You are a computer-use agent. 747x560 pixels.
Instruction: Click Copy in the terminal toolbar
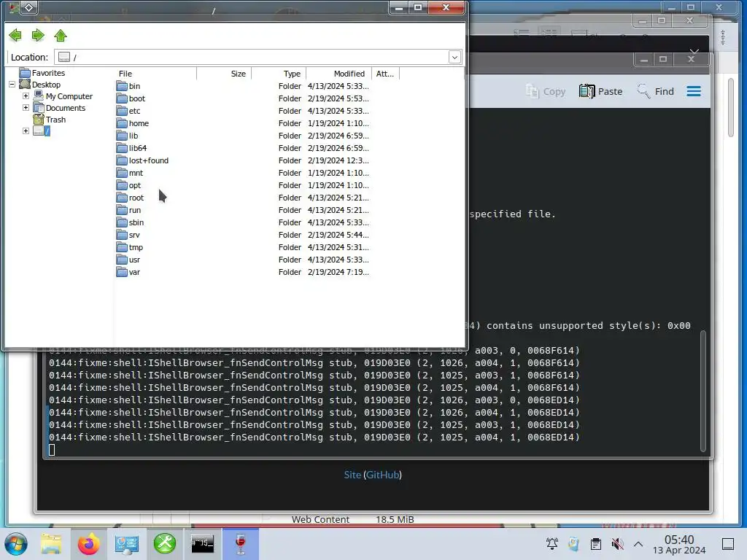pos(546,91)
